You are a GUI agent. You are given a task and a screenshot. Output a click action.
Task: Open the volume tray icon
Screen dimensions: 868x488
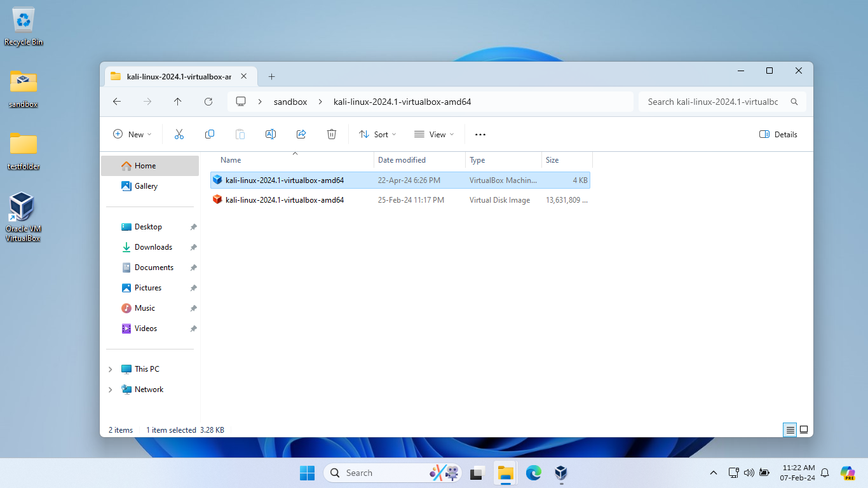click(x=749, y=473)
